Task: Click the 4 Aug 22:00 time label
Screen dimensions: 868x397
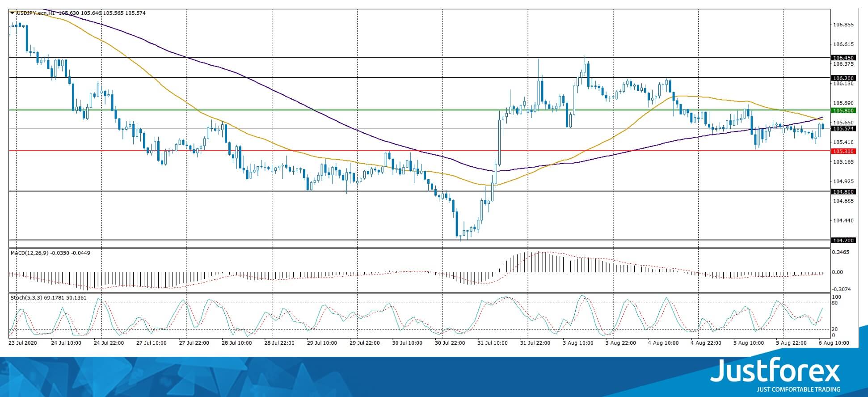Action: (x=706, y=343)
